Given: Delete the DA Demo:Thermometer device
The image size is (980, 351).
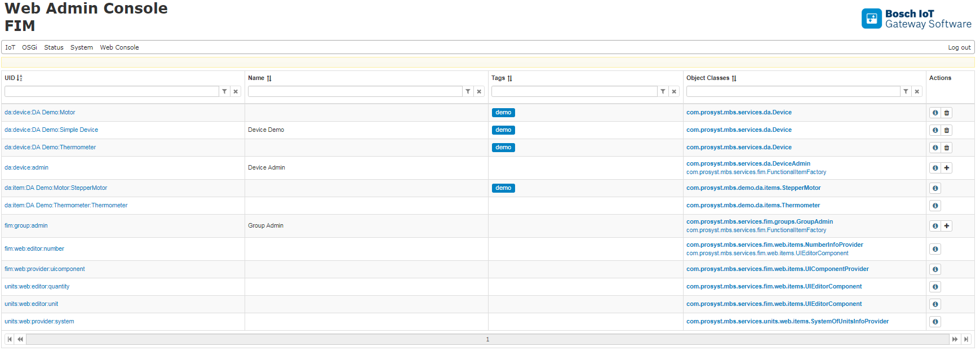Looking at the screenshot, I should click(947, 148).
